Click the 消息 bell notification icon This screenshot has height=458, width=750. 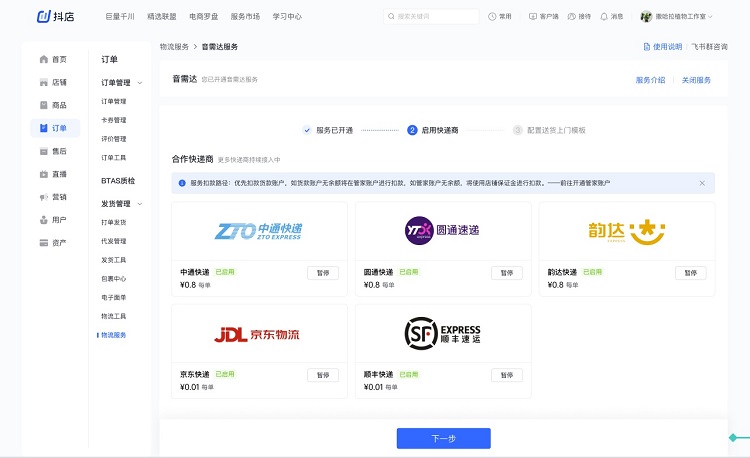604,17
